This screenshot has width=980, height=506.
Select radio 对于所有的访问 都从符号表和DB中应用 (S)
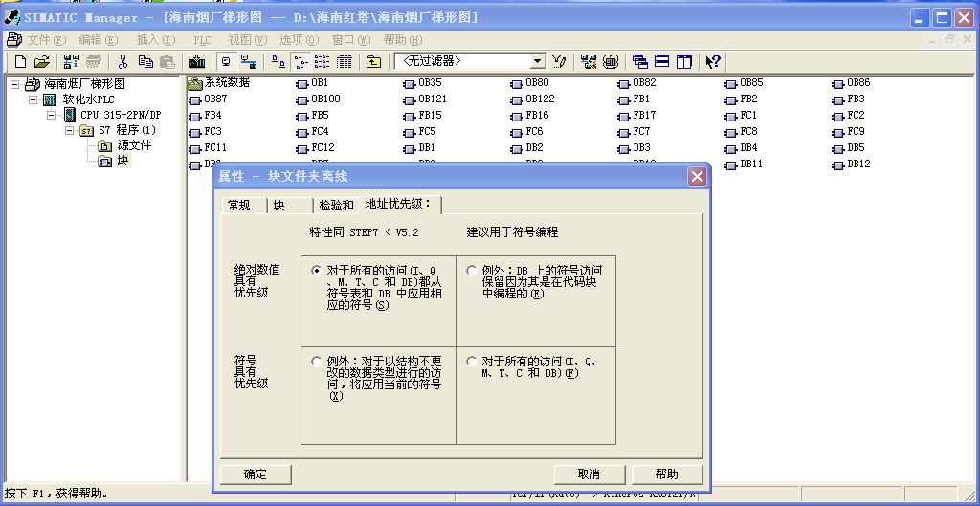click(x=317, y=271)
